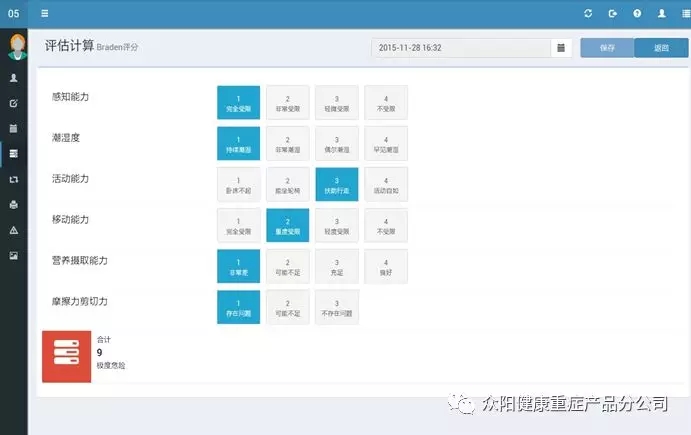Toggle the hamburger menu in top bar

(x=45, y=14)
